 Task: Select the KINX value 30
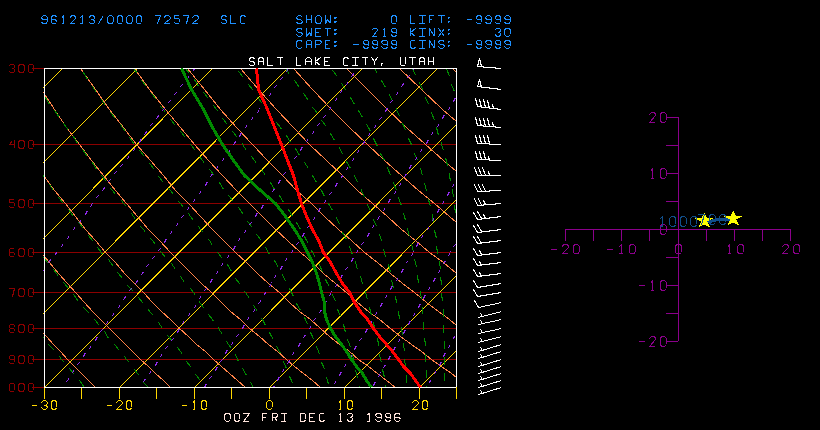pyautogui.click(x=503, y=32)
